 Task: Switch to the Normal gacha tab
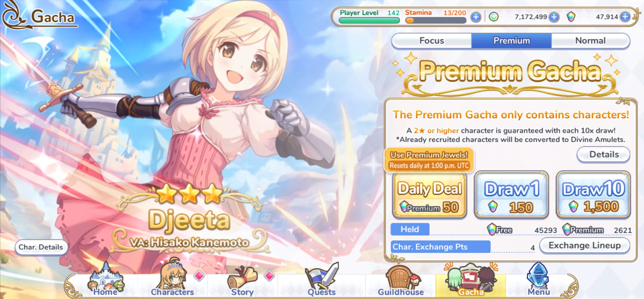point(590,40)
